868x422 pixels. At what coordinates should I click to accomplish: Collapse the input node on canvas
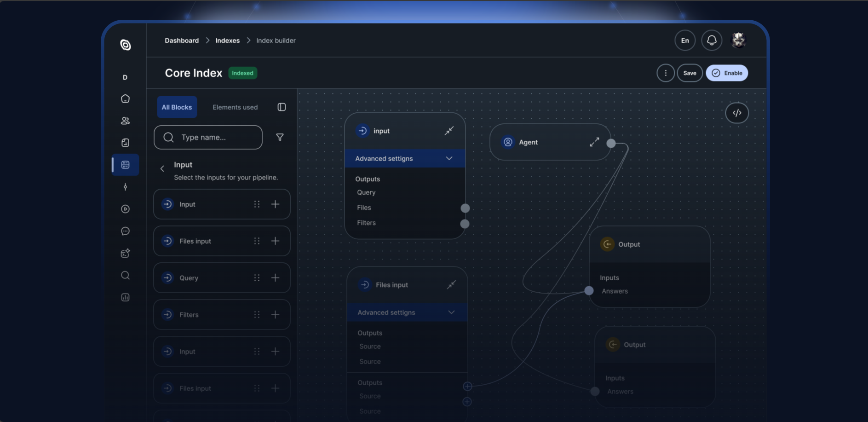(x=449, y=131)
